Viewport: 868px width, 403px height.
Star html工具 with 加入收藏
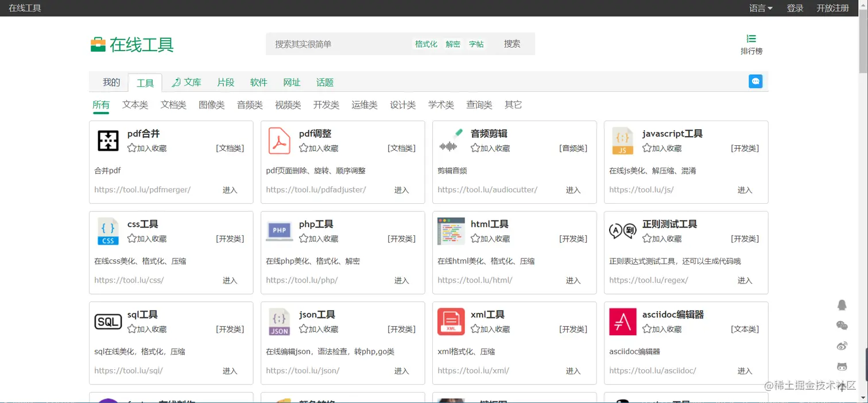click(x=490, y=239)
